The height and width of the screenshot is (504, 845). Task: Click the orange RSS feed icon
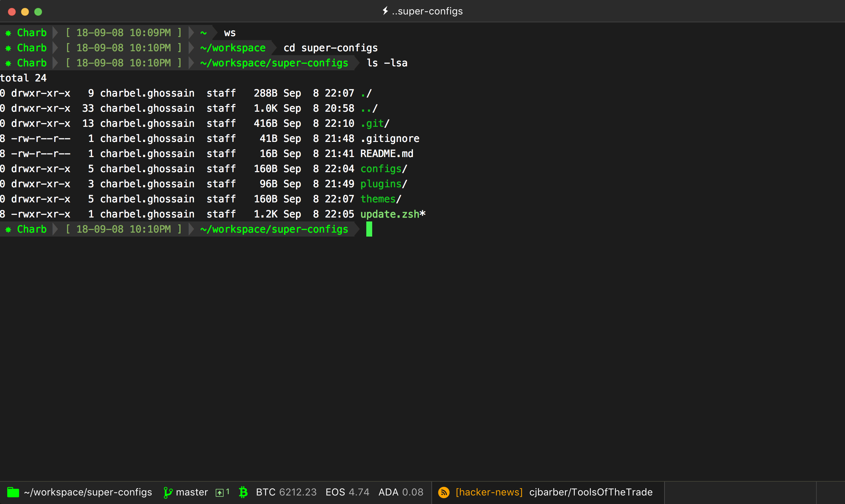pyautogui.click(x=444, y=493)
